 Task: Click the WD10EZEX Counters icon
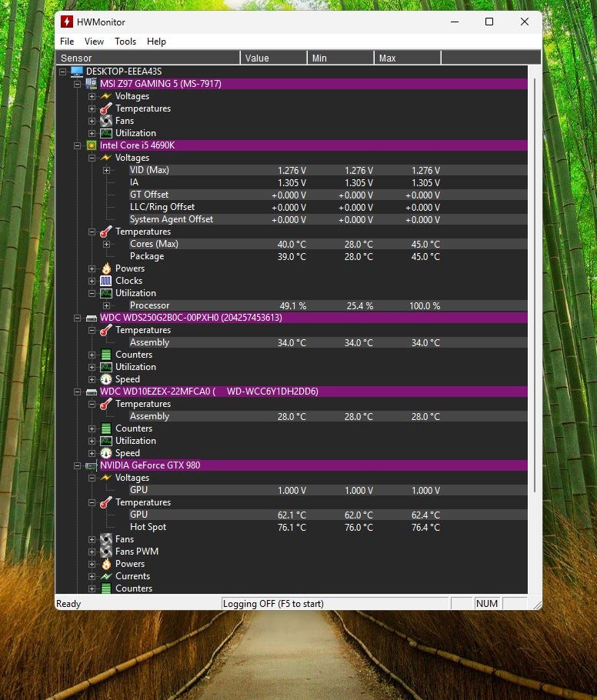click(106, 428)
